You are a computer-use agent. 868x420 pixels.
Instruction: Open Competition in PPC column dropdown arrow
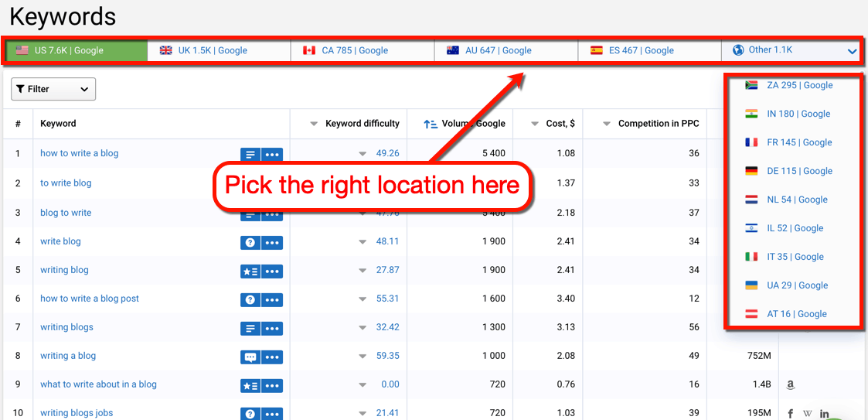(x=607, y=124)
